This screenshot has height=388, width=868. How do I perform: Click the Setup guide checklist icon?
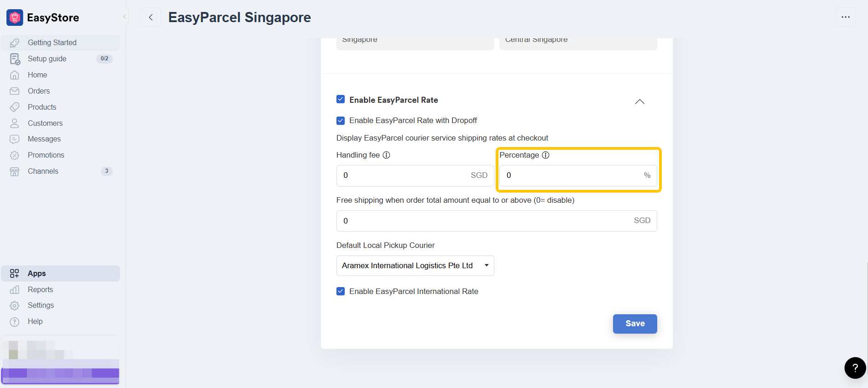tap(15, 59)
